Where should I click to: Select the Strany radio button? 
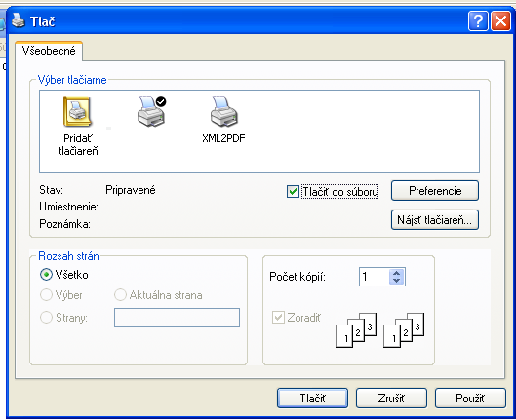pos(46,317)
